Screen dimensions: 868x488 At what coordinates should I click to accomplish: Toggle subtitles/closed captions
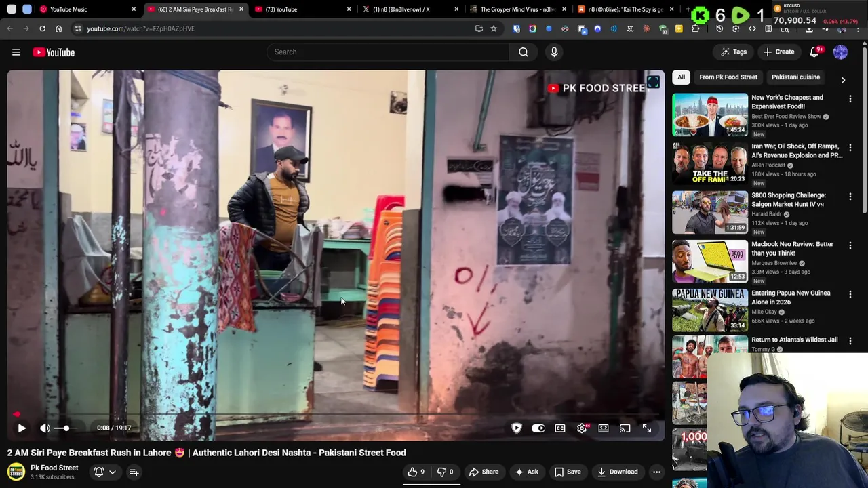pyautogui.click(x=560, y=428)
